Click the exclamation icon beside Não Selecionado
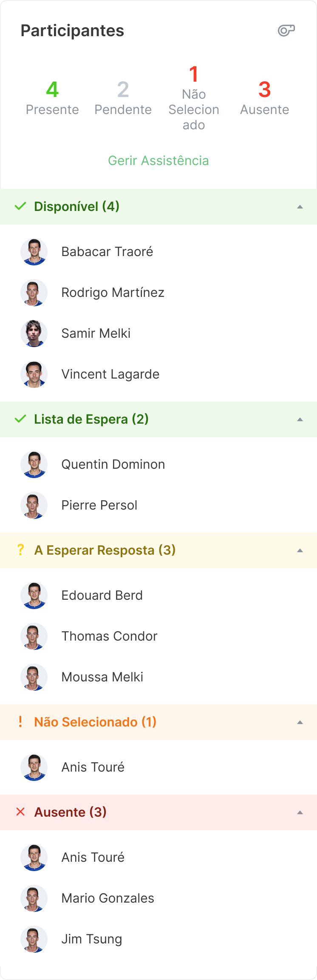This screenshot has width=317, height=980. (x=20, y=722)
